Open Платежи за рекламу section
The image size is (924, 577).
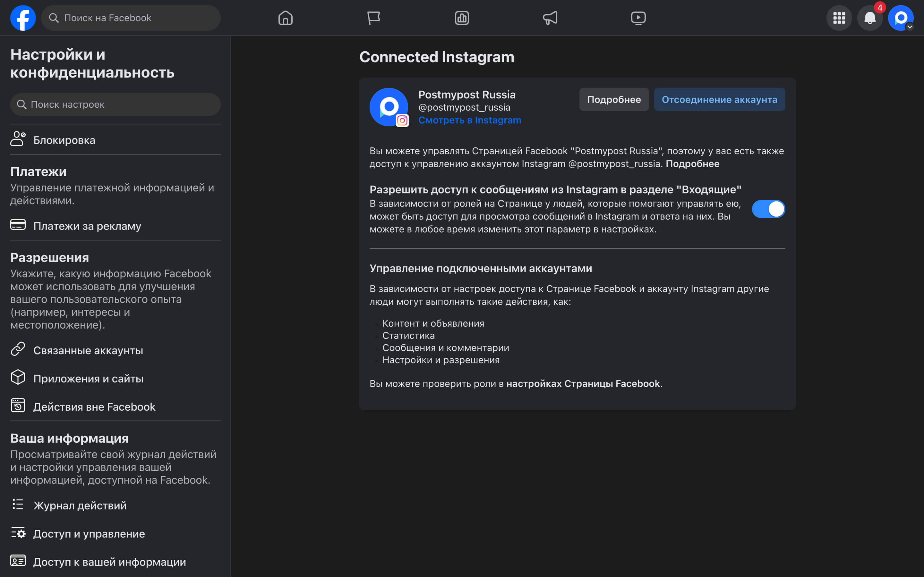pyautogui.click(x=87, y=226)
